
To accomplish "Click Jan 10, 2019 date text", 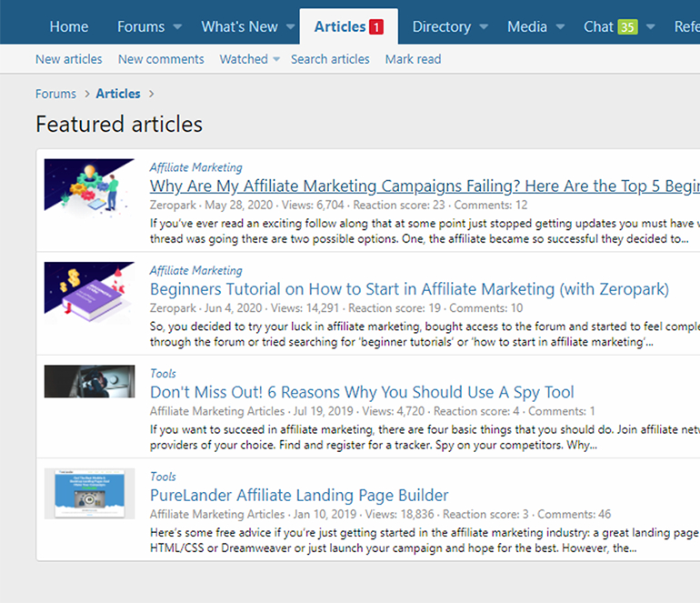I will coord(325,515).
